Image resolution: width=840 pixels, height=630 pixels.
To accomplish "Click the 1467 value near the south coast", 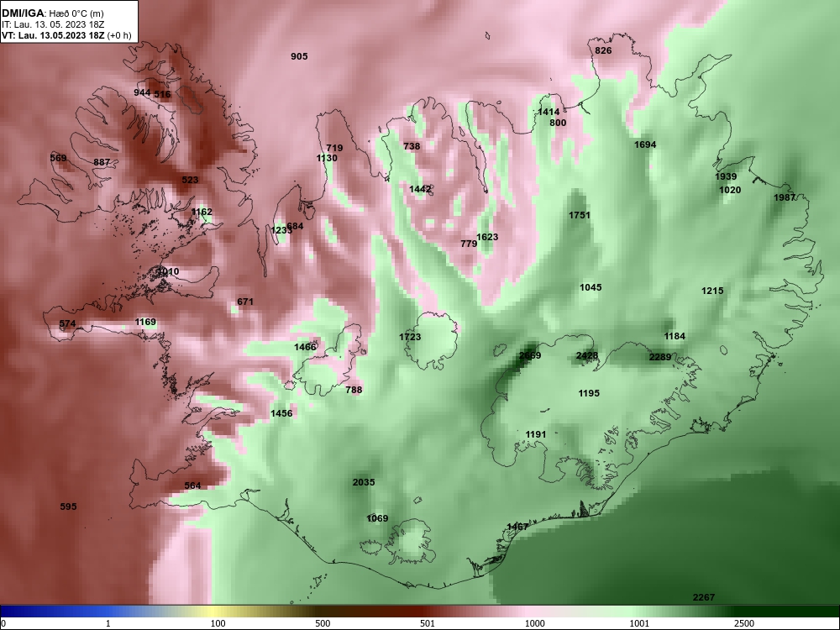I will click(x=517, y=528).
